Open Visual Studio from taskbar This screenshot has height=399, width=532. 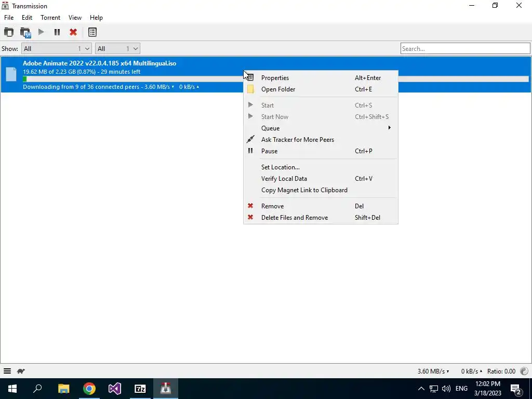(x=115, y=389)
